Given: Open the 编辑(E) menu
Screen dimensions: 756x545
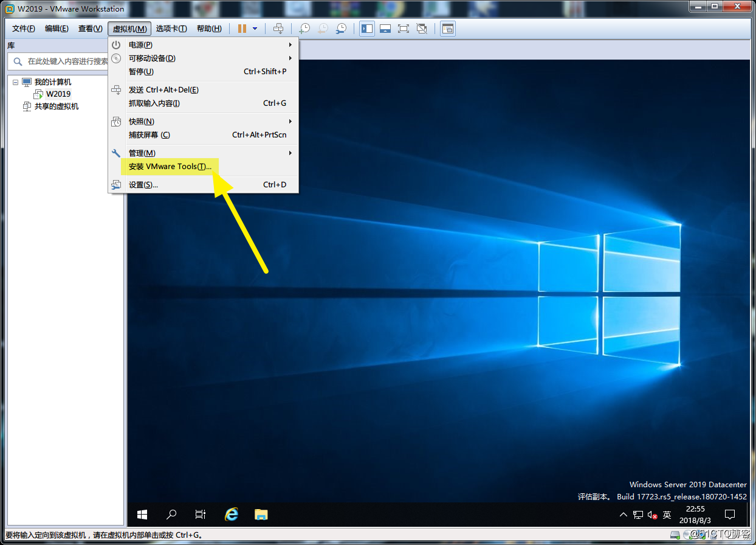Looking at the screenshot, I should click(x=57, y=29).
